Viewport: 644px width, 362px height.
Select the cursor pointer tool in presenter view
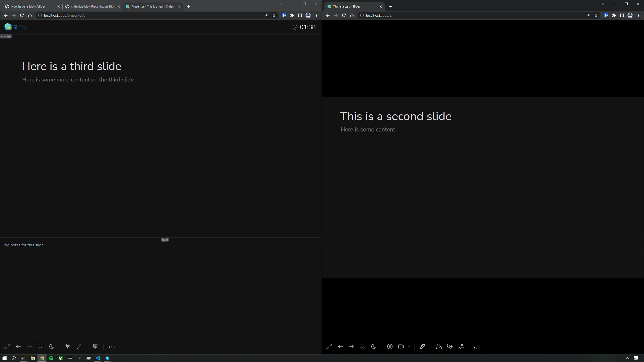point(67,346)
